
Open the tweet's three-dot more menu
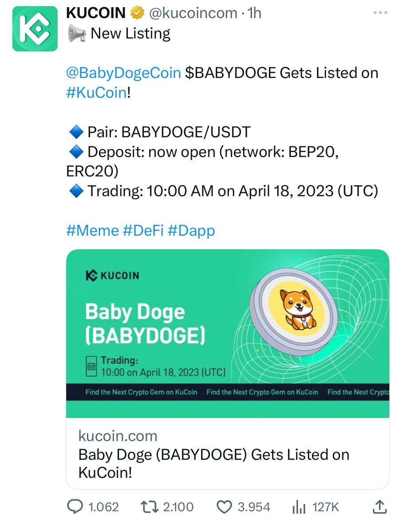point(380,13)
